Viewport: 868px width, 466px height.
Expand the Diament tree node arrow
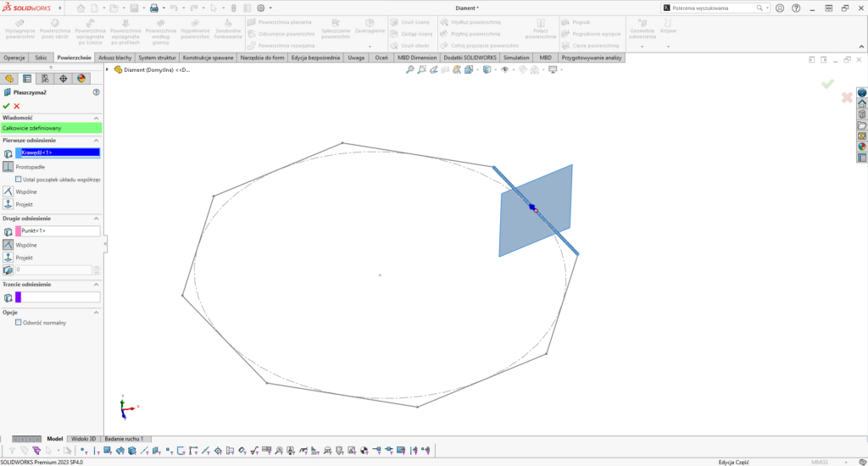click(x=120, y=69)
